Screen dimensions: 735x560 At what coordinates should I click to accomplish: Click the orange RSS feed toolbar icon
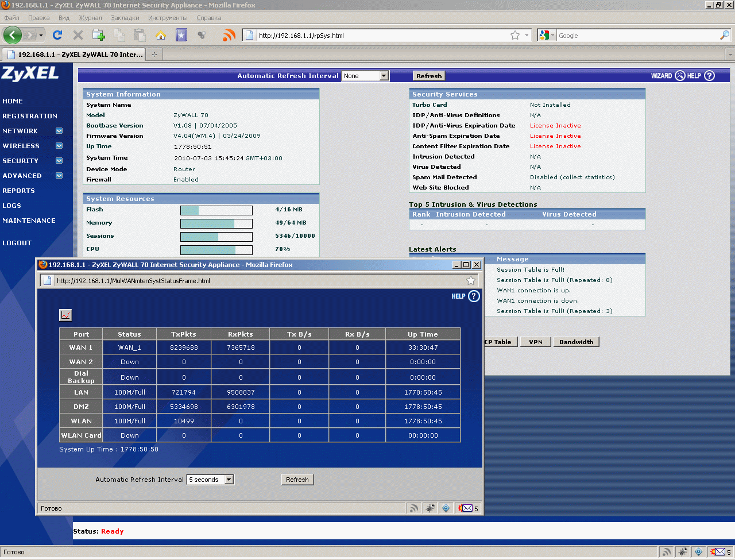tap(229, 35)
